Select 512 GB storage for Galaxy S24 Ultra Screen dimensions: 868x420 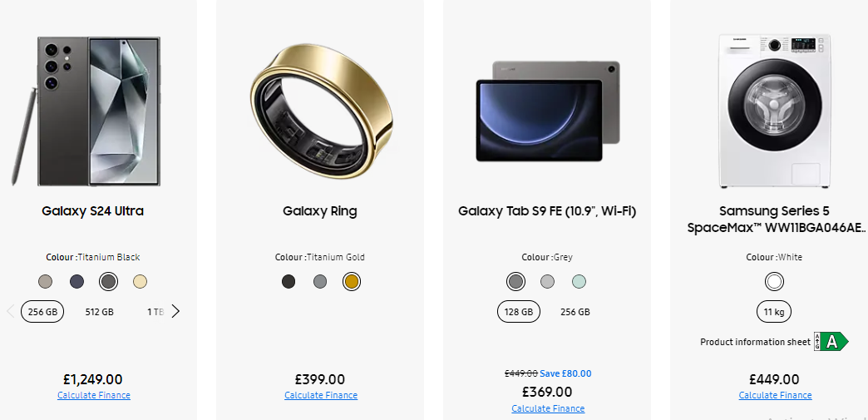(100, 312)
